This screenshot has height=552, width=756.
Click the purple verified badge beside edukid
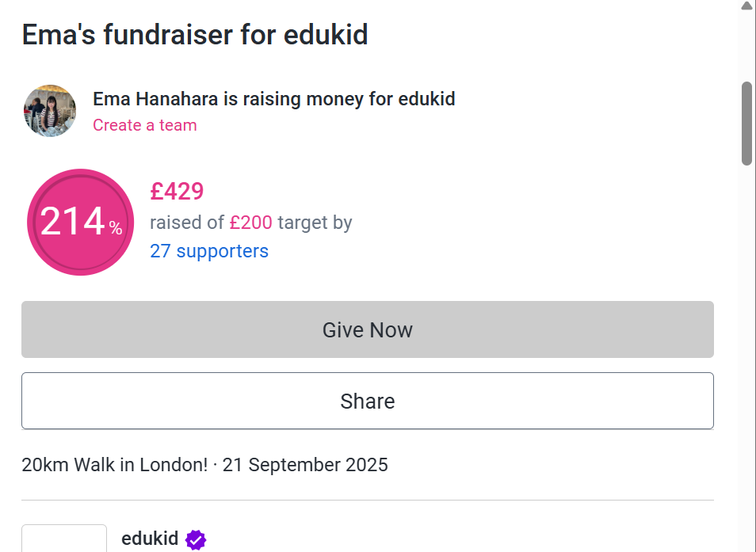[195, 539]
